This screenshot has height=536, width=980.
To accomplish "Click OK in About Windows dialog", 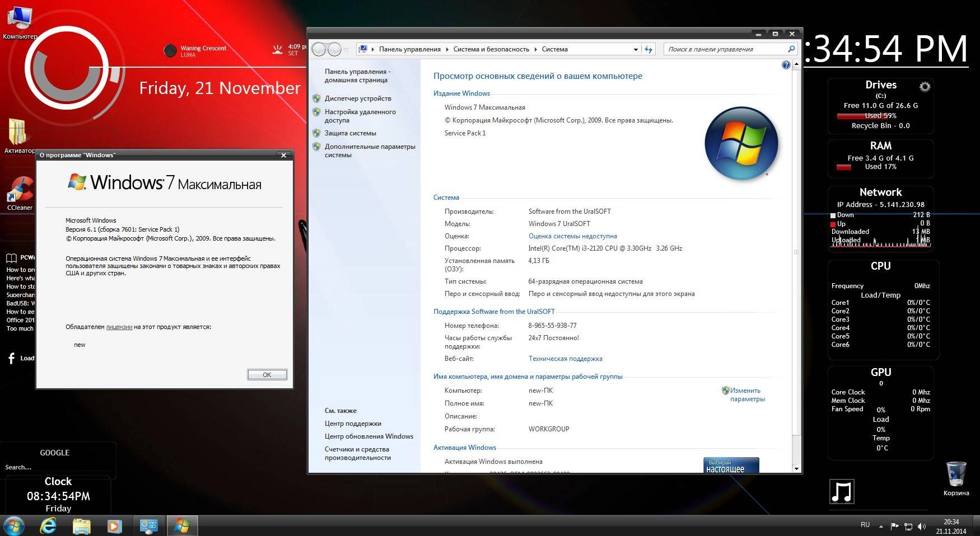I will [267, 375].
